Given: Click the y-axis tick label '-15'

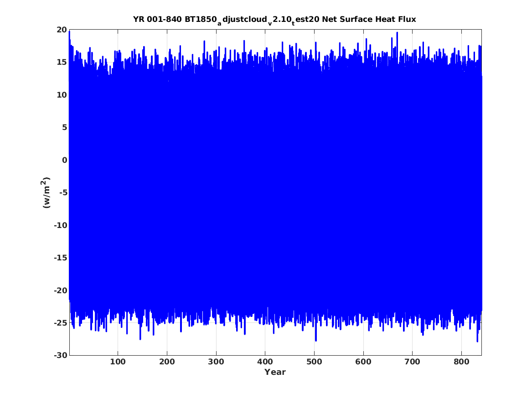Looking at the screenshot, I should [x=61, y=258].
